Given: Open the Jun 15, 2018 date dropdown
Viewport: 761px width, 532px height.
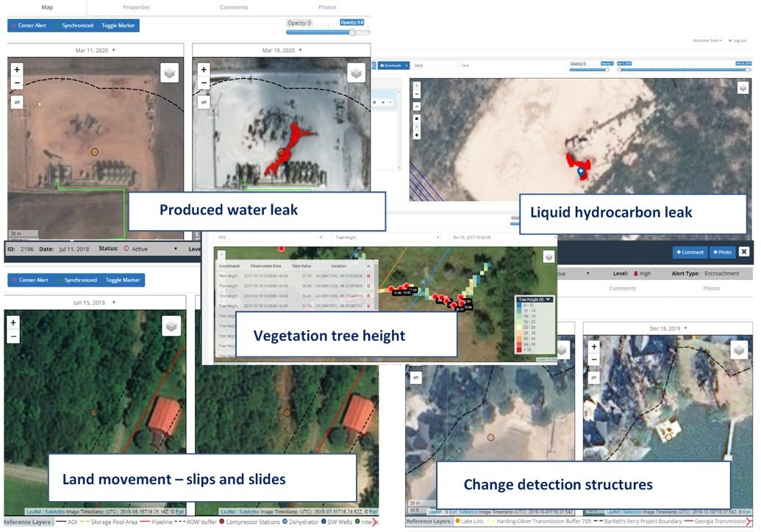Looking at the screenshot, I should (x=95, y=303).
